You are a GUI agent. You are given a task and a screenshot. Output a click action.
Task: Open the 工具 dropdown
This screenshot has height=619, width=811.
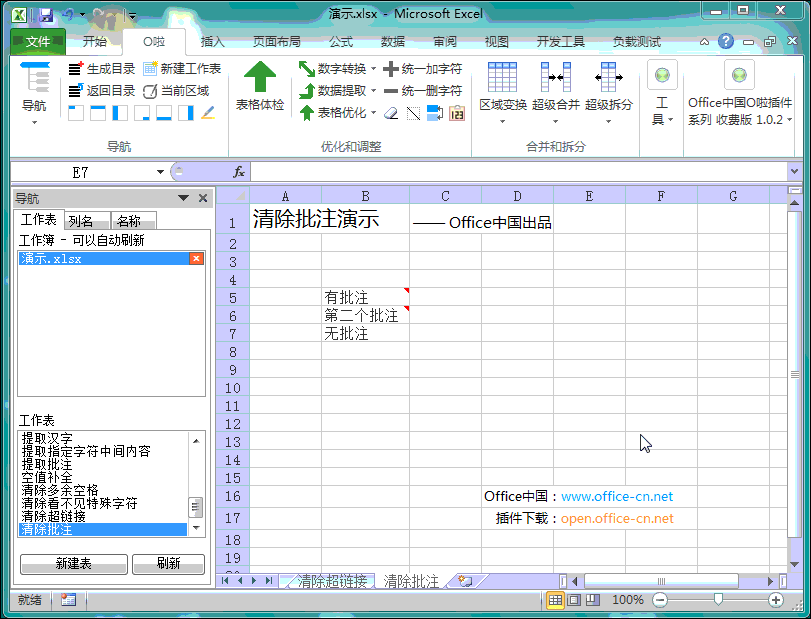pos(662,94)
